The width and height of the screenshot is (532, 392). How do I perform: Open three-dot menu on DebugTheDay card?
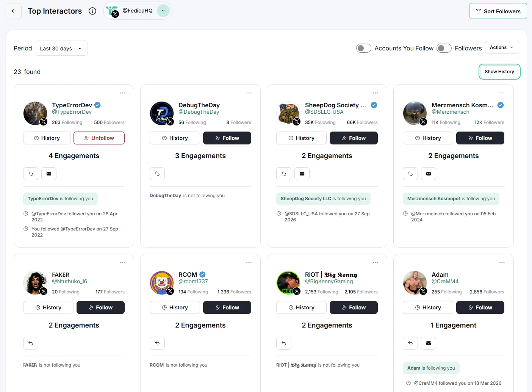coord(249,93)
